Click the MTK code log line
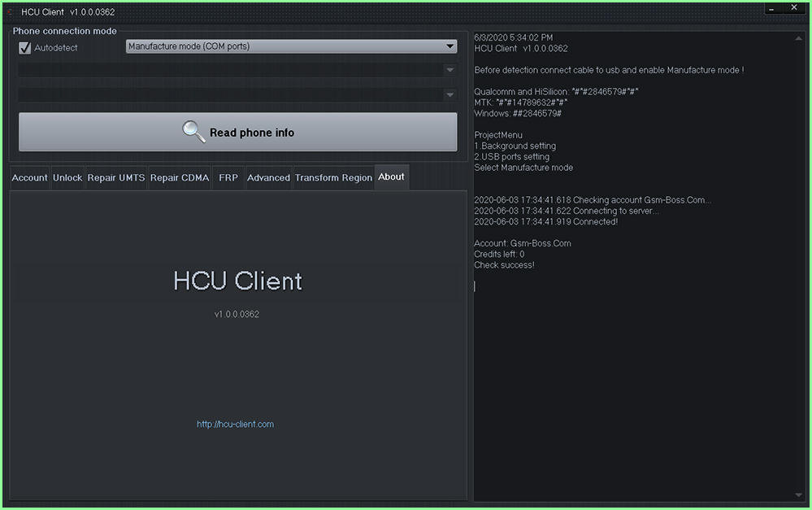812x510 pixels. (x=520, y=102)
